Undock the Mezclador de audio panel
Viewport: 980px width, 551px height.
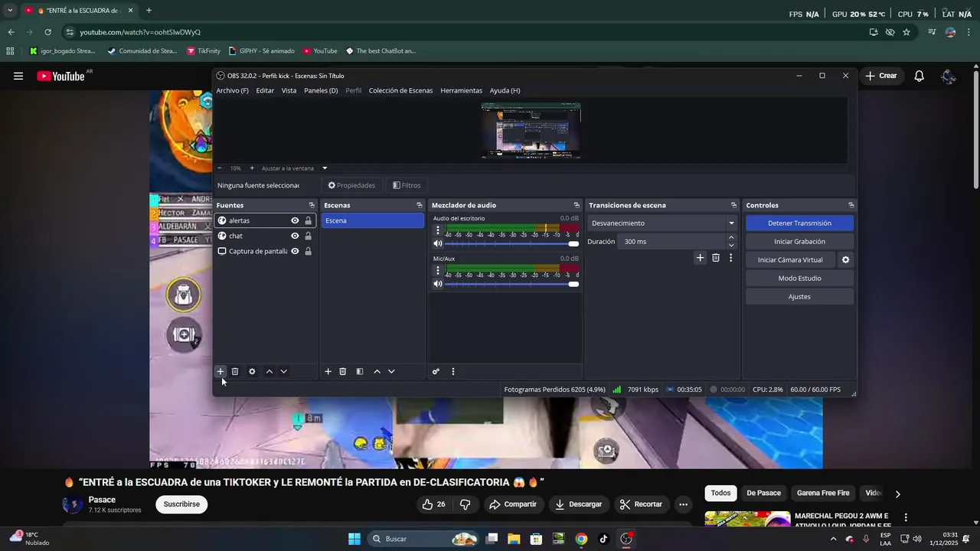(x=577, y=205)
